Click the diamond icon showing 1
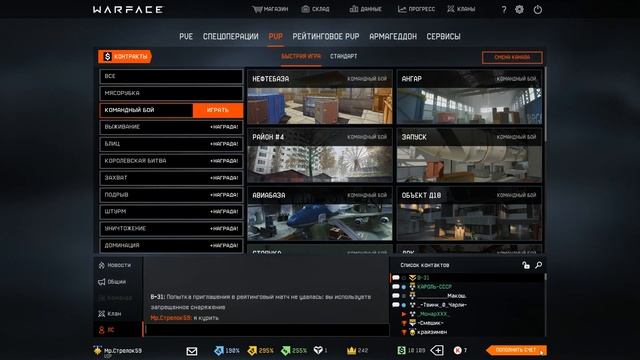This screenshot has width=640, height=360. pyautogui.click(x=318, y=350)
